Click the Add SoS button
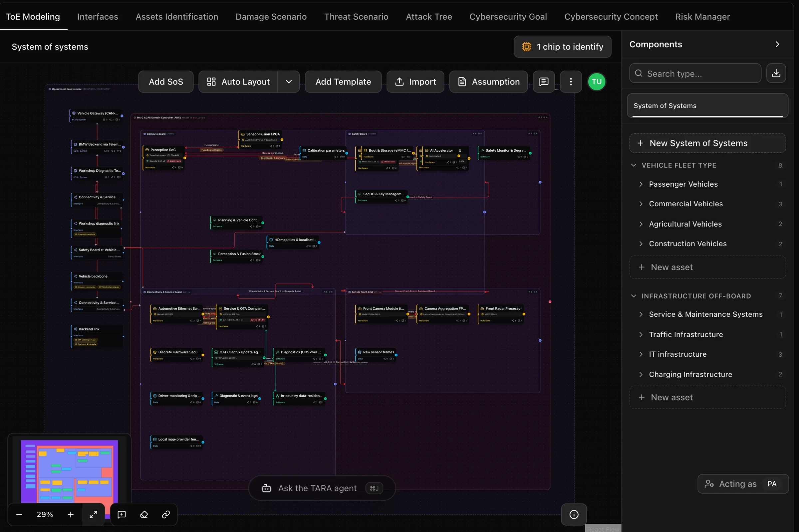 166,82
